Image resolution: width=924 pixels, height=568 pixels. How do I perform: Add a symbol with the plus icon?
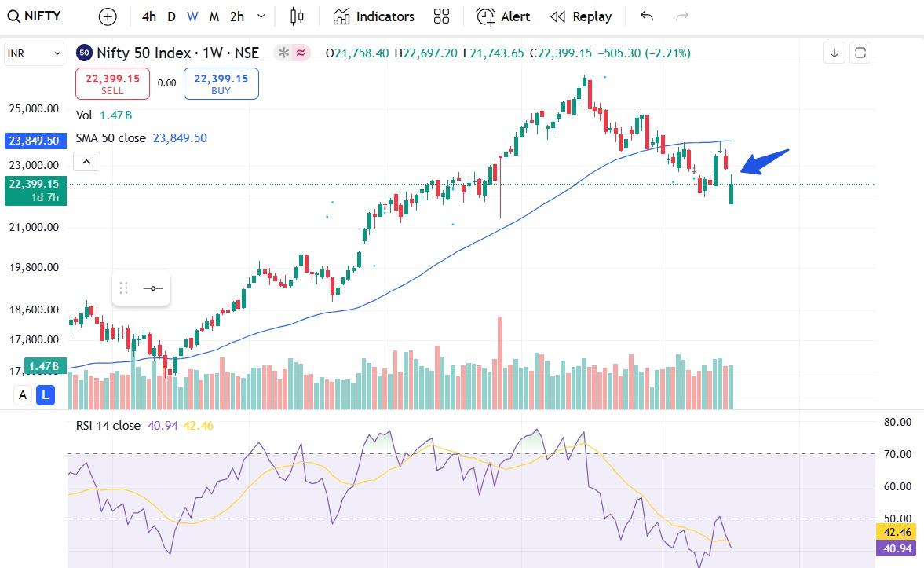108,16
